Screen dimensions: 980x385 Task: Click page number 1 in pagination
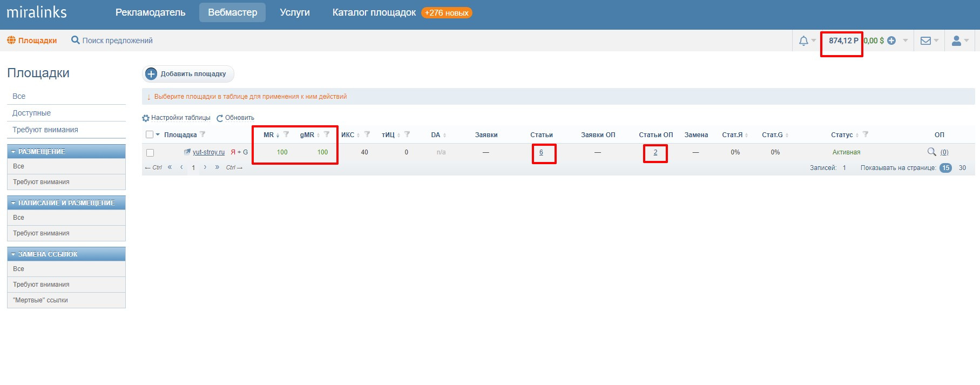(193, 168)
